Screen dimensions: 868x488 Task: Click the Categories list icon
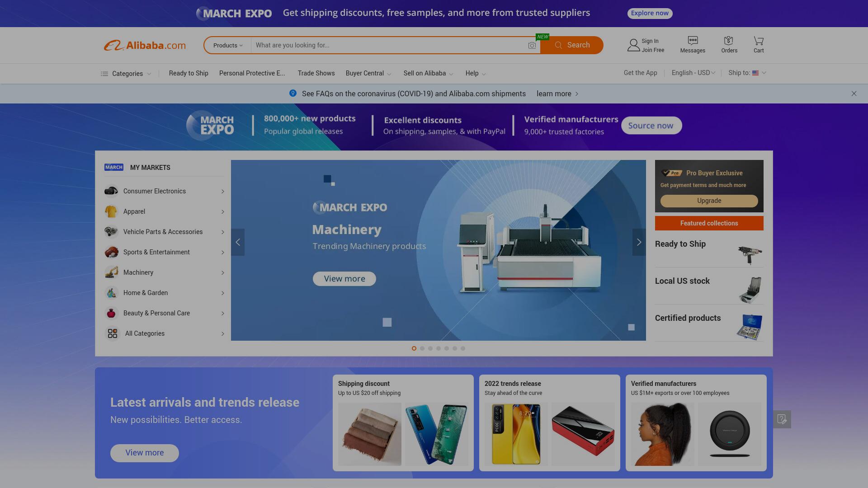(104, 74)
